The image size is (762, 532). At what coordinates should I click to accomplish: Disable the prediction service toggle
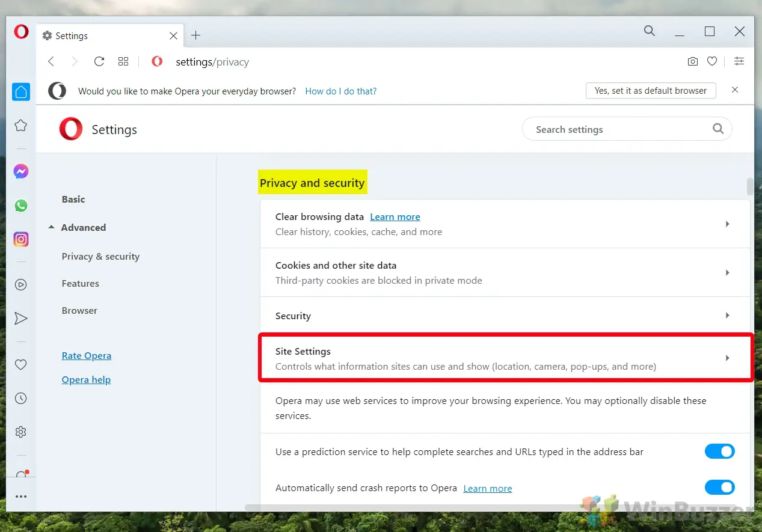coord(720,451)
